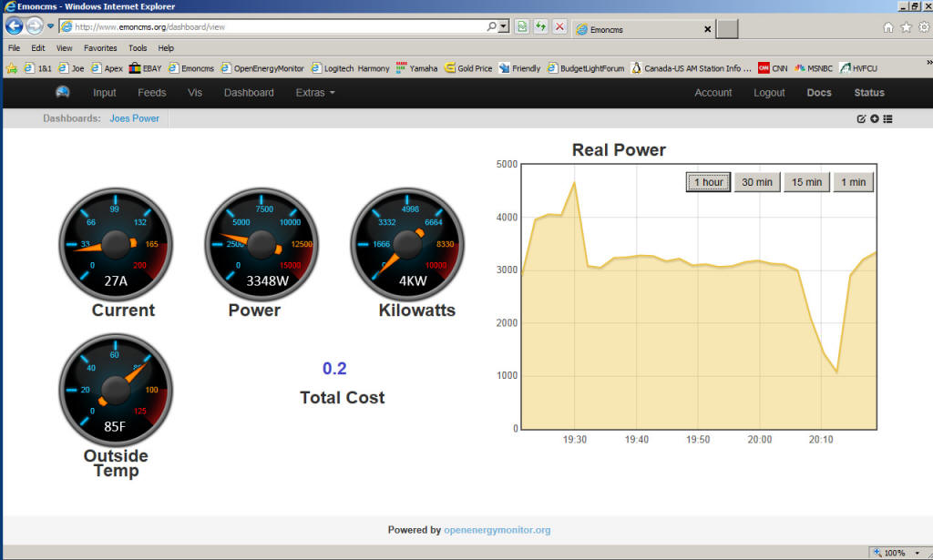
Task: Click the add new dashboard plus icon
Action: [875, 118]
